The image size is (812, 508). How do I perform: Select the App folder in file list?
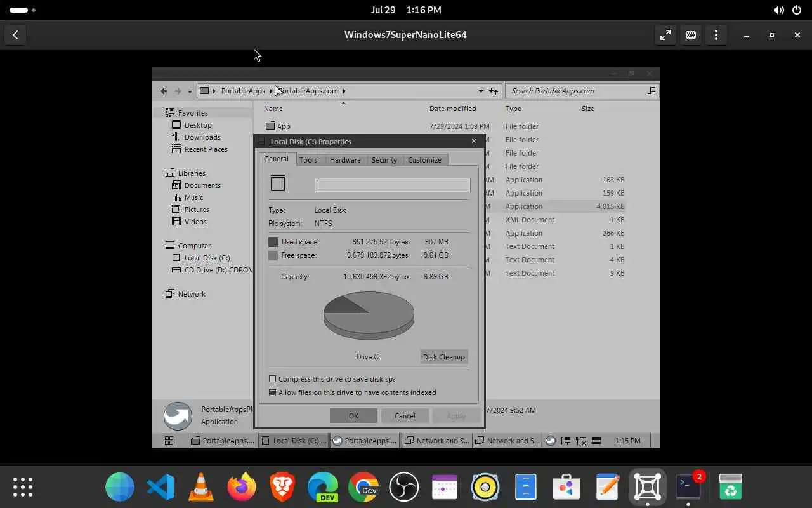click(x=284, y=126)
